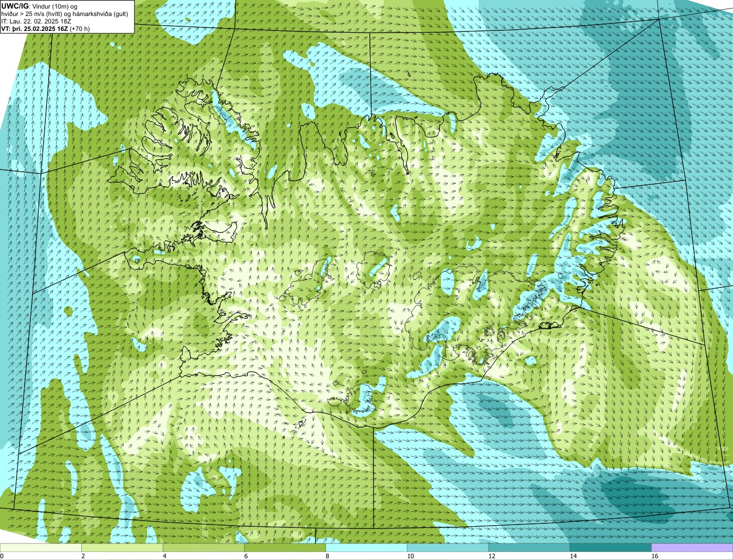This screenshot has width=733, height=560.
Task: Click the "hviður > 25 m/s" description line
Action: 65,13
